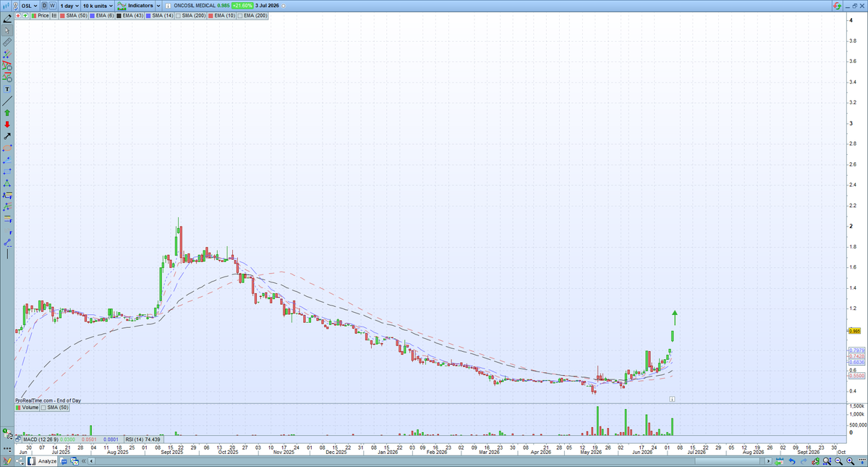
Task: Click the red icon left of indicator bar
Action: 17,15
